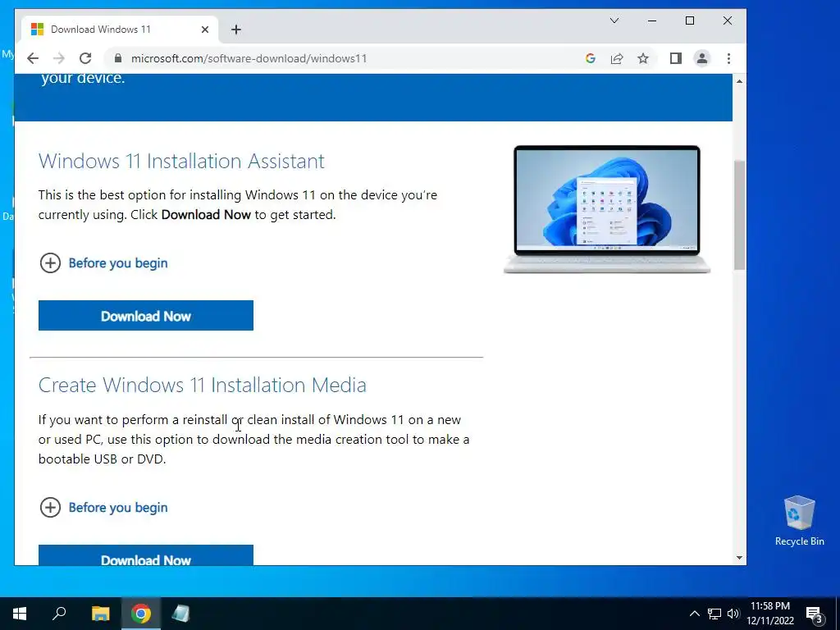Click the page scrollbar up arrow

[739, 81]
